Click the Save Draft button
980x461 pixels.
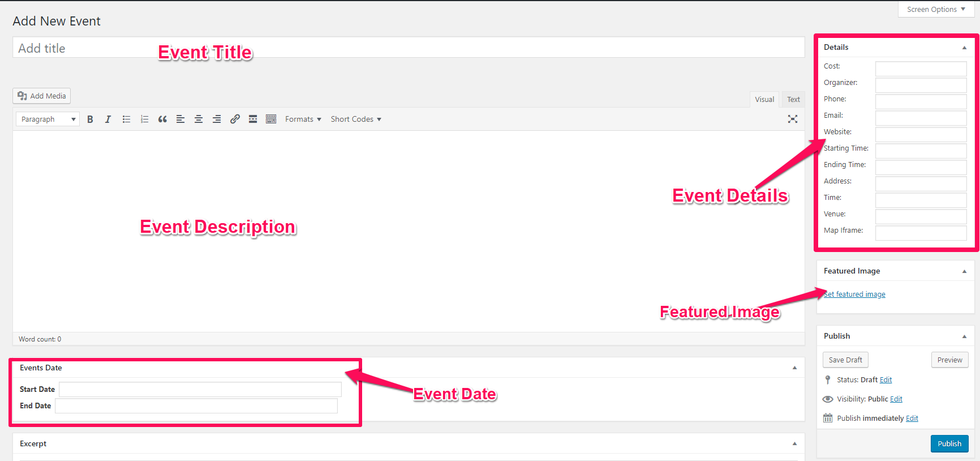[845, 360]
